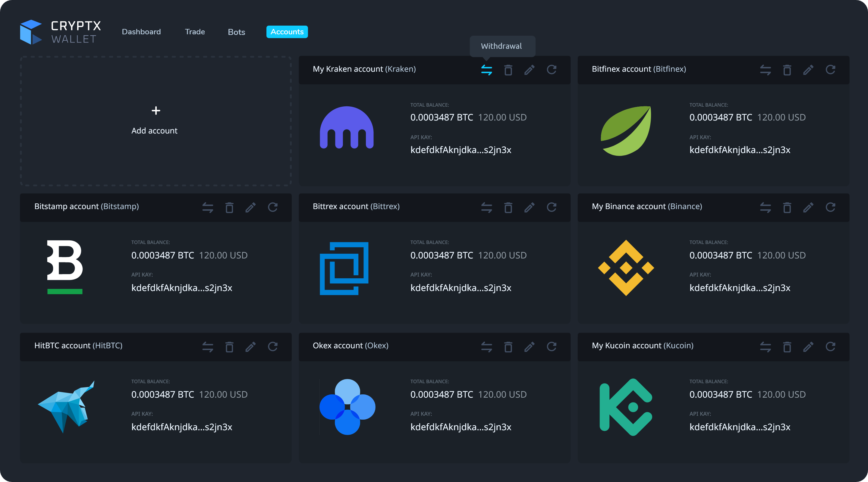868x482 pixels.
Task: Click the HitBTC bull logo
Action: [66, 407]
